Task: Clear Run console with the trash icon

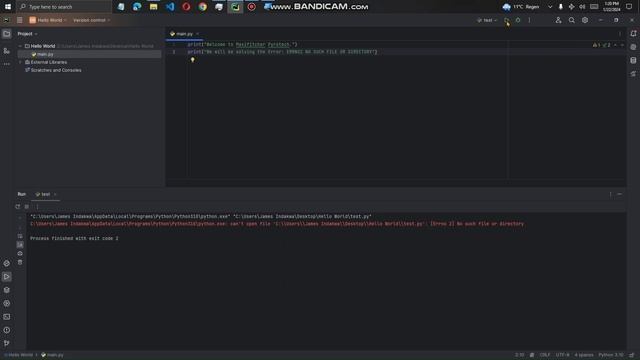Action: tap(20, 262)
